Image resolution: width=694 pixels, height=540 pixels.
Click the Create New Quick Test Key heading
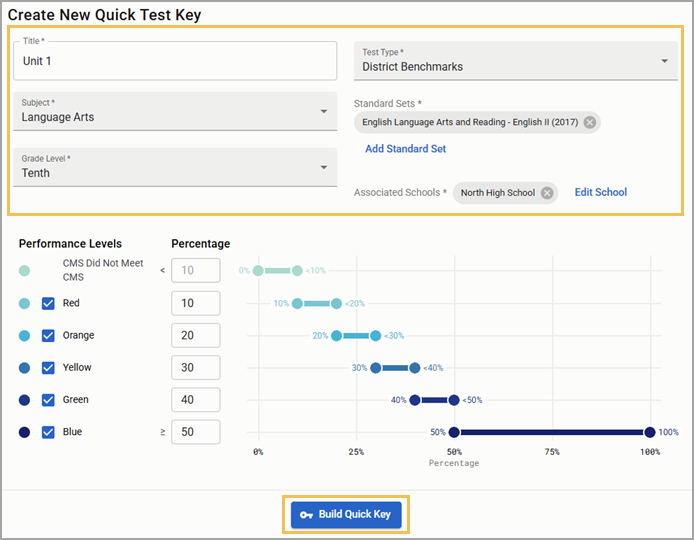click(104, 15)
